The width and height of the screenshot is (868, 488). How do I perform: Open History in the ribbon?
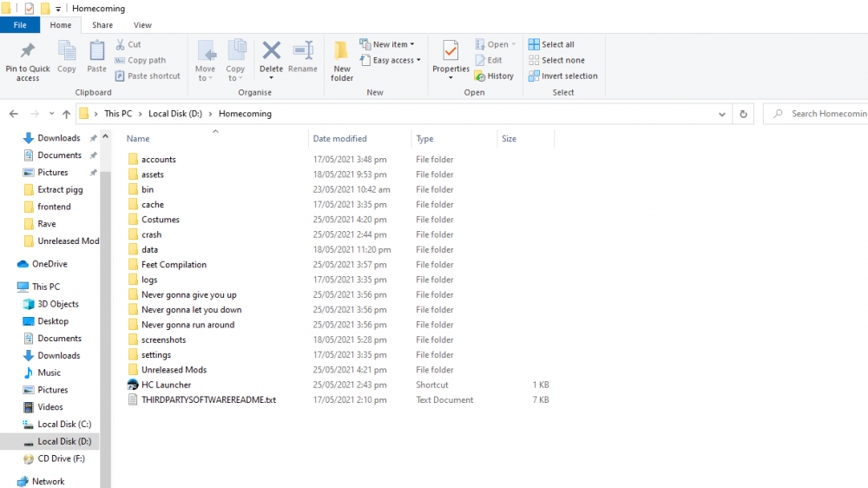pos(494,76)
